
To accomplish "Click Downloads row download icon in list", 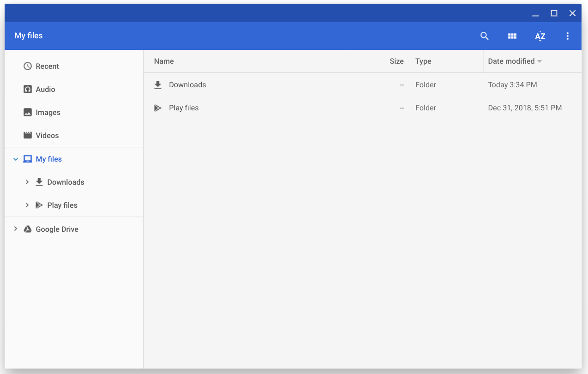I will pyautogui.click(x=158, y=84).
